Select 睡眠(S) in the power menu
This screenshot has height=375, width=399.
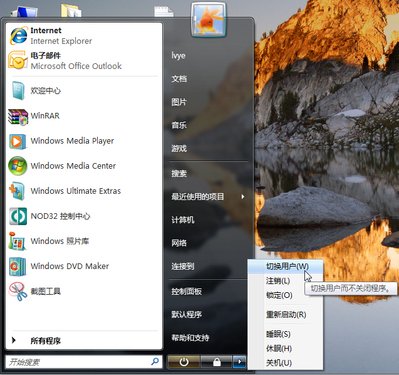[286, 334]
